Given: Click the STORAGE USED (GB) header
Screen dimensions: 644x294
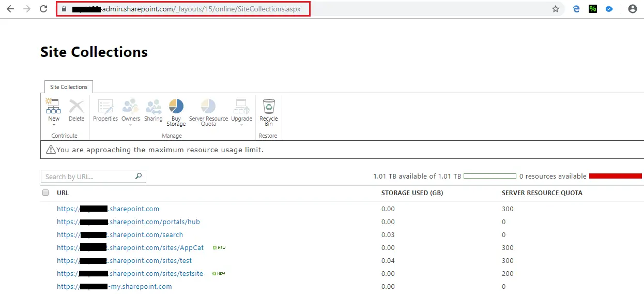Looking at the screenshot, I should pyautogui.click(x=412, y=193).
